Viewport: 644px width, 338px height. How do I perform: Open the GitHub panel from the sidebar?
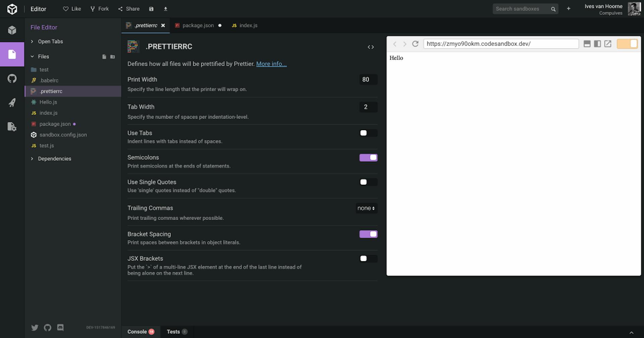pyautogui.click(x=12, y=78)
